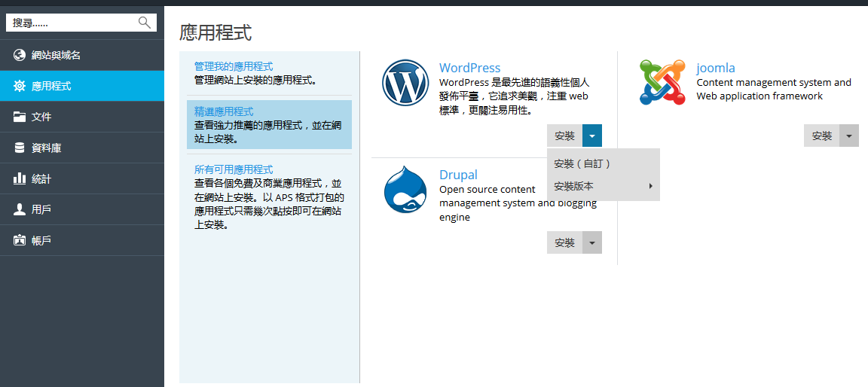Click the Drupal logo
This screenshot has height=387, width=868.
coord(405,189)
